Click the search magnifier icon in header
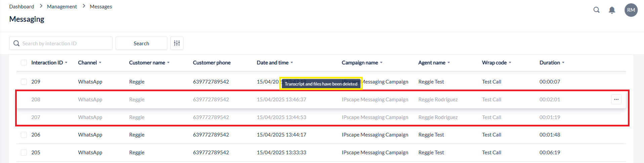 coord(596,10)
